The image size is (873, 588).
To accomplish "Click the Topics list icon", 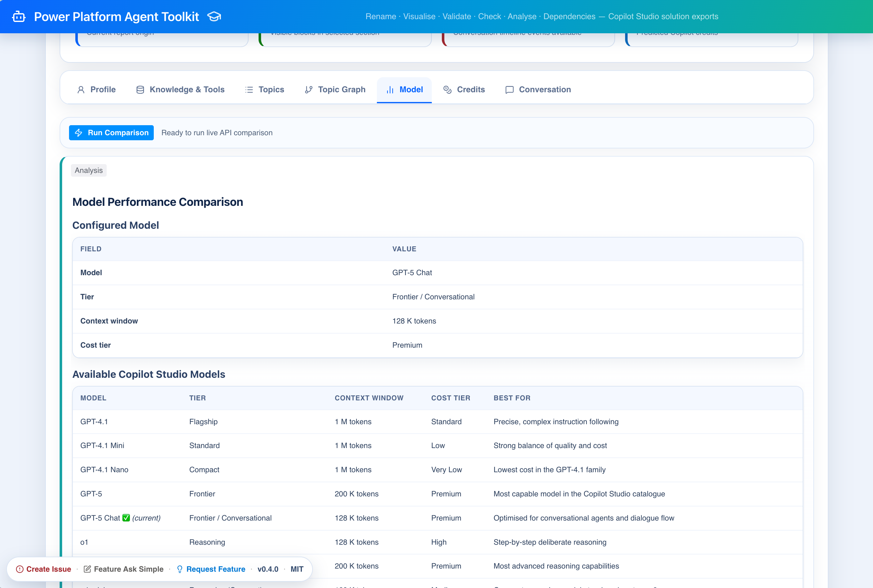I will (249, 90).
